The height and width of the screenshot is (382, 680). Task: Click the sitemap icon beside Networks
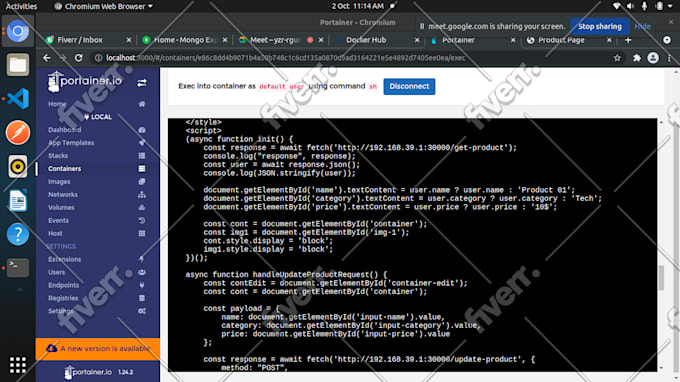tap(142, 195)
